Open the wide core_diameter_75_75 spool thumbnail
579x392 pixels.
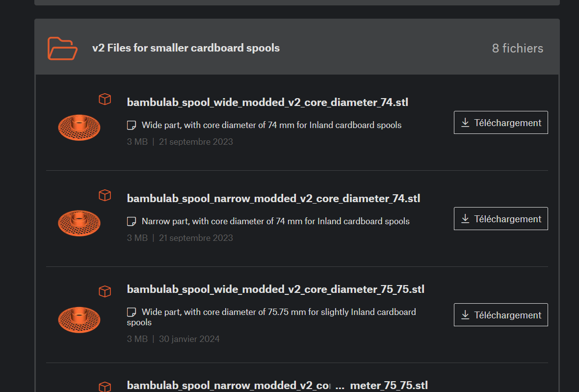click(x=79, y=318)
